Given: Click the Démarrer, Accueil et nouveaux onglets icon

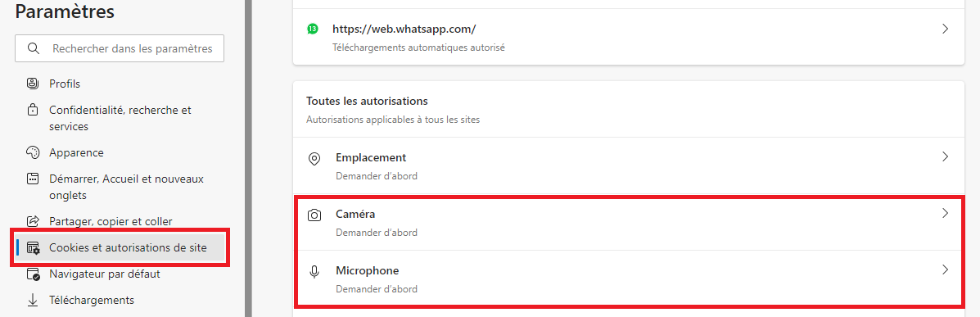Looking at the screenshot, I should [x=33, y=179].
